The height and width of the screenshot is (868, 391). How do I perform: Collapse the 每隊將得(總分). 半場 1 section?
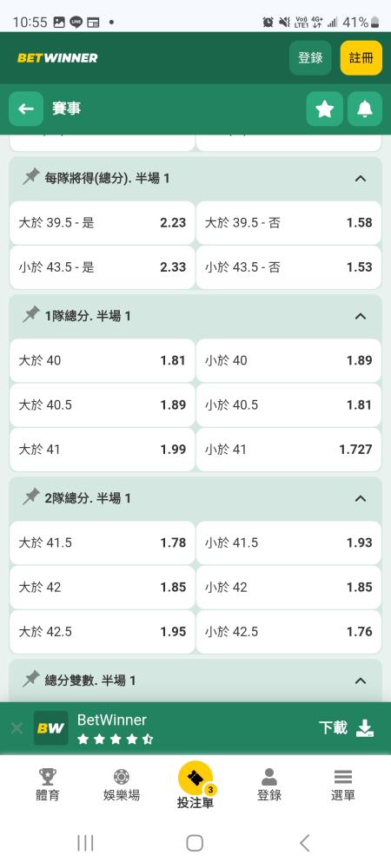pyautogui.click(x=361, y=178)
